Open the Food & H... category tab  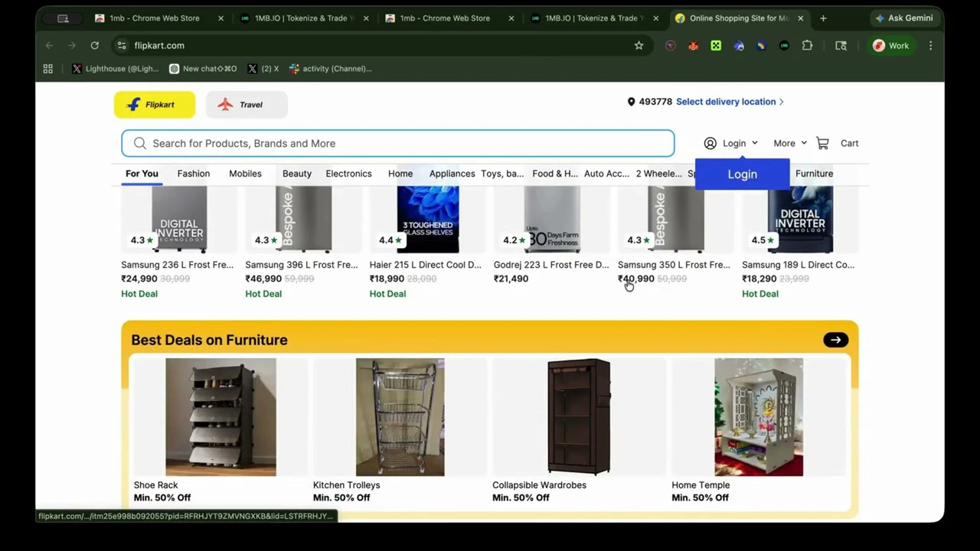[555, 174]
